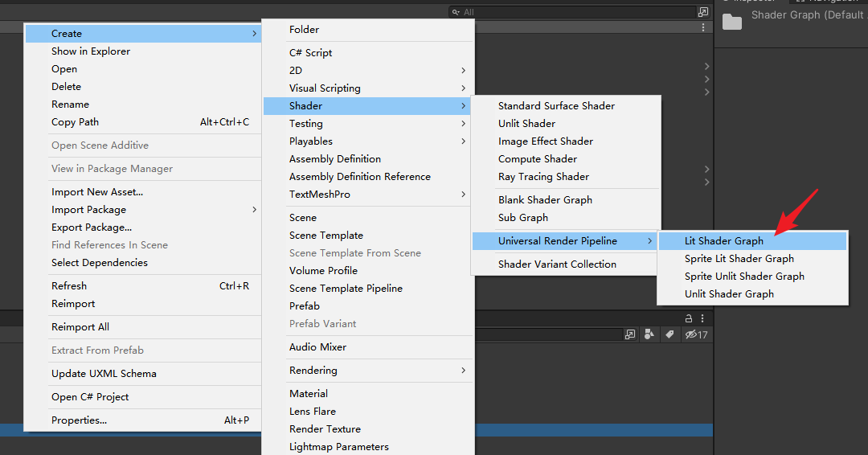Image resolution: width=868 pixels, height=455 pixels.
Task: Toggle hidden packages visibility icon showing 17
Action: [696, 334]
